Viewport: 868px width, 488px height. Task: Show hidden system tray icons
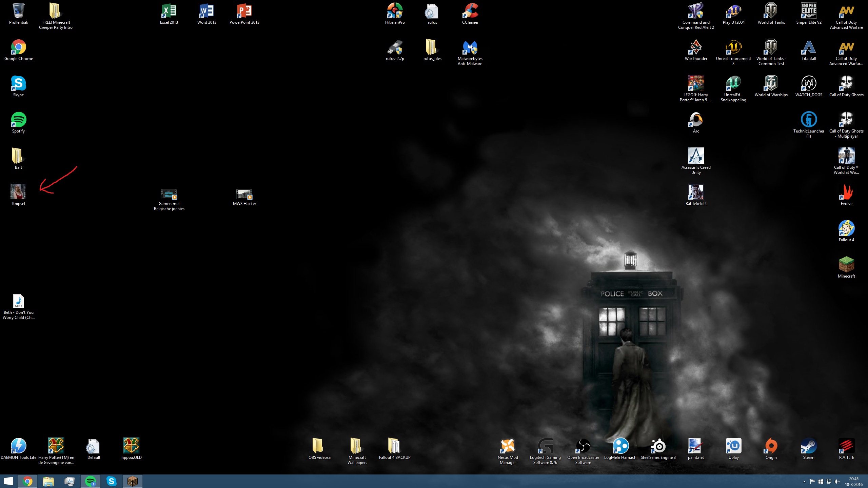pyautogui.click(x=804, y=482)
